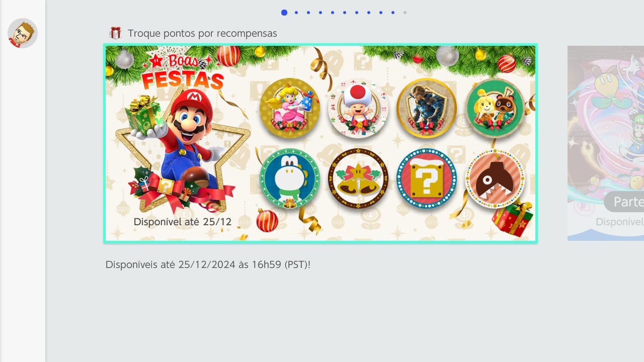Click the gift icon beside Troque pontos
The height and width of the screenshot is (362, 644).
click(116, 33)
